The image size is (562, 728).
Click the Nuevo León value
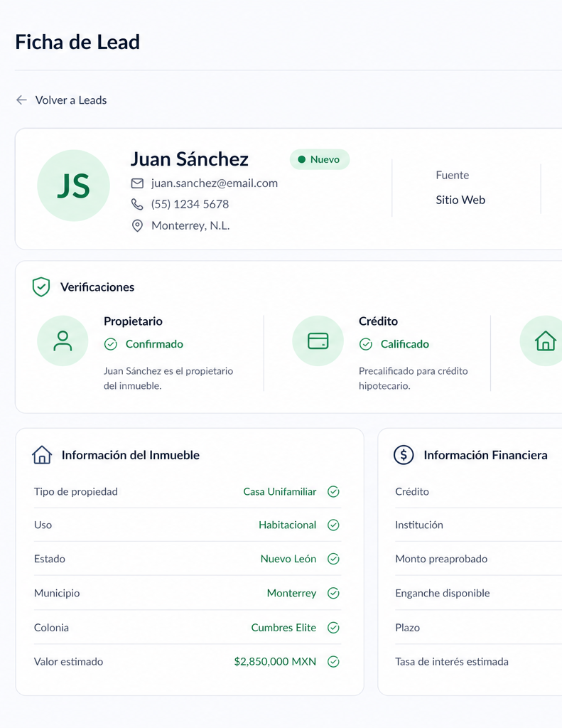[288, 559]
